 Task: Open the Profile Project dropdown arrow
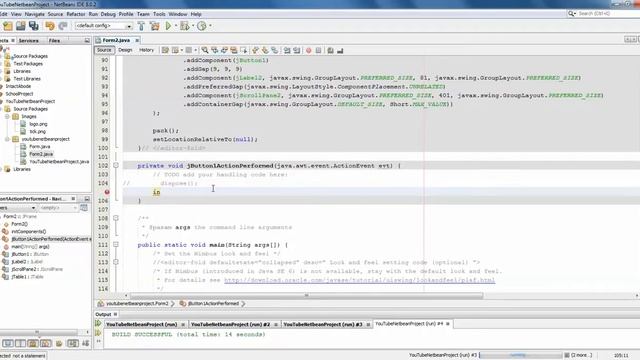(210, 26)
